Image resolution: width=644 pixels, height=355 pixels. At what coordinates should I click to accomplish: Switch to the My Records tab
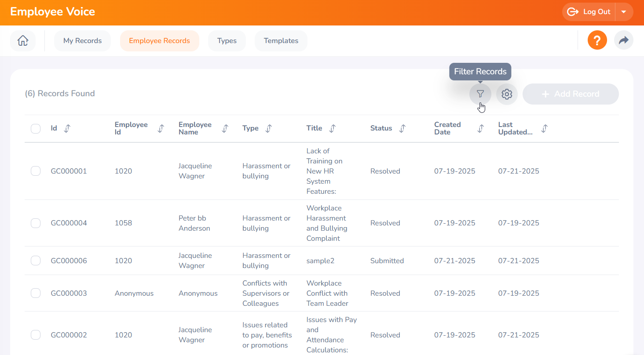(x=82, y=41)
